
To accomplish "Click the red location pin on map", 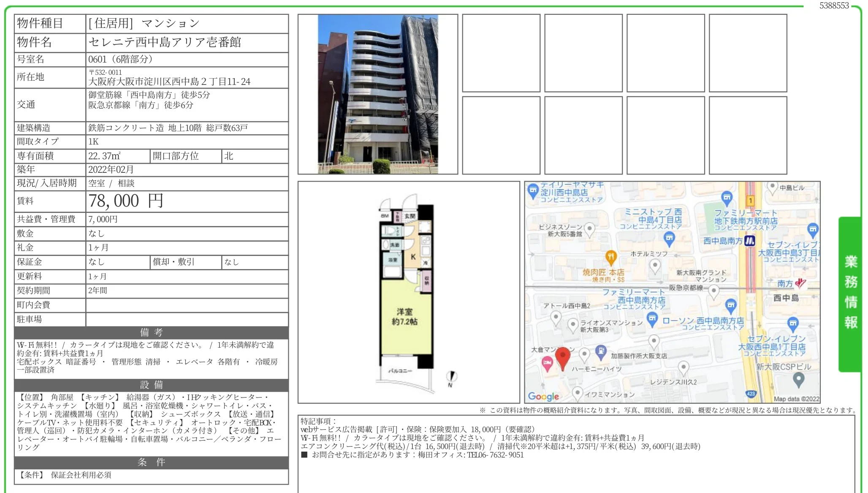I will coord(562,358).
